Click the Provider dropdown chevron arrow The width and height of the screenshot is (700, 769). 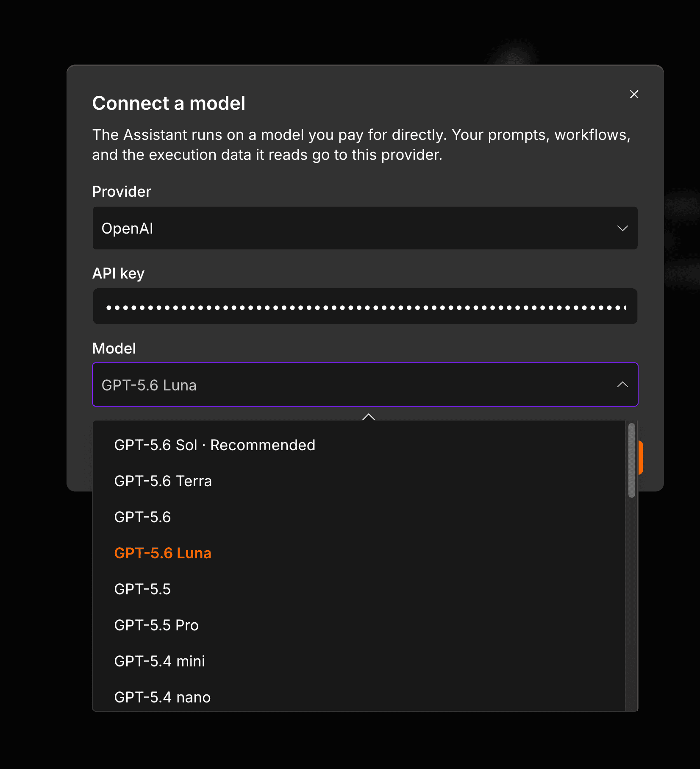pyautogui.click(x=622, y=228)
